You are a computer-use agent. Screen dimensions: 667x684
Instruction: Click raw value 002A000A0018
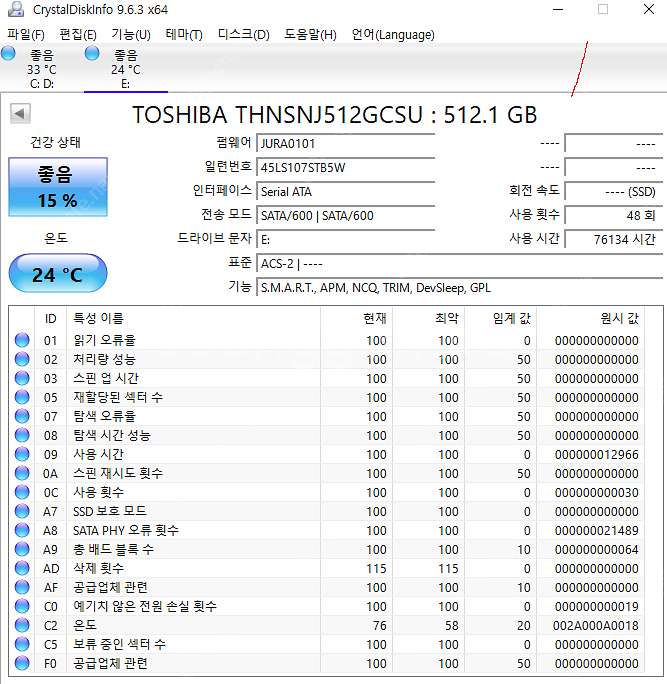tap(595, 626)
